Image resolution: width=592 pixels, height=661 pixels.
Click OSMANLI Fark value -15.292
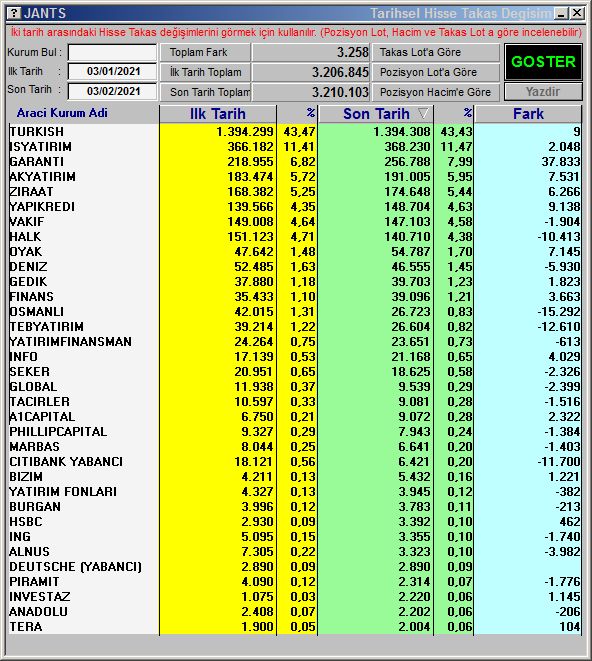(x=559, y=312)
